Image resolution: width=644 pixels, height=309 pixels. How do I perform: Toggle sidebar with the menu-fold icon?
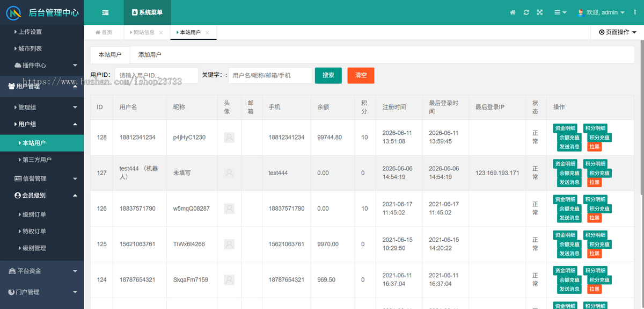(105, 12)
